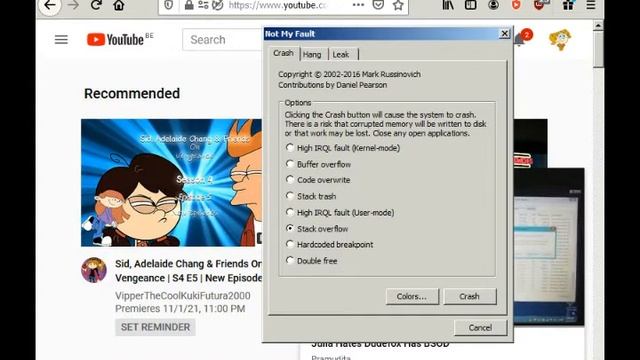The width and height of the screenshot is (640, 360).
Task: Click the Crash button in dialog
Action: 470,296
